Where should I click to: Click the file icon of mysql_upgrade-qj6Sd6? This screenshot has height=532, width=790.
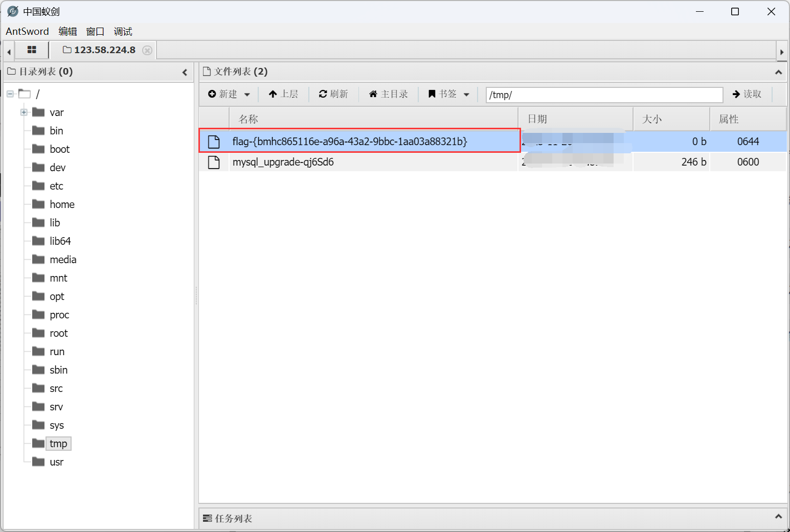(x=214, y=163)
